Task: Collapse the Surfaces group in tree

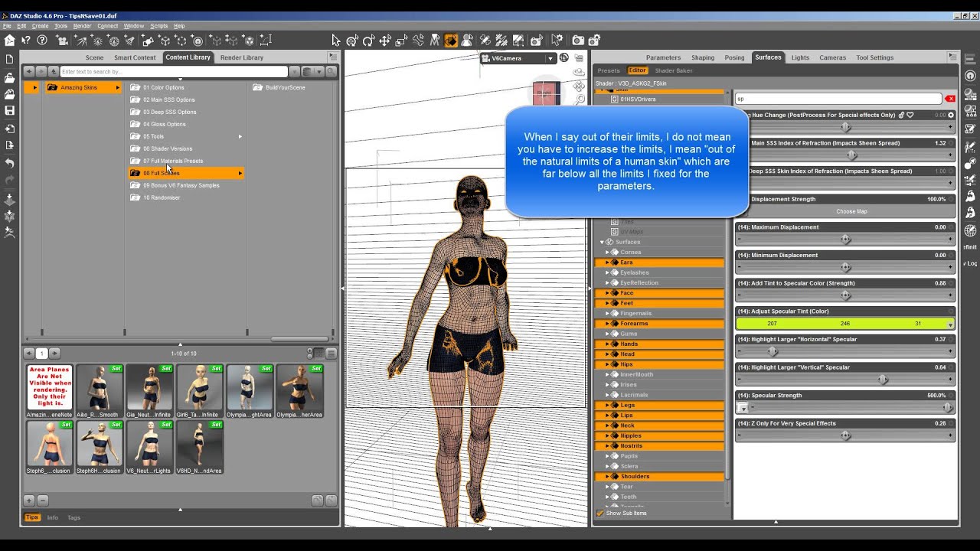Action: pos(602,242)
